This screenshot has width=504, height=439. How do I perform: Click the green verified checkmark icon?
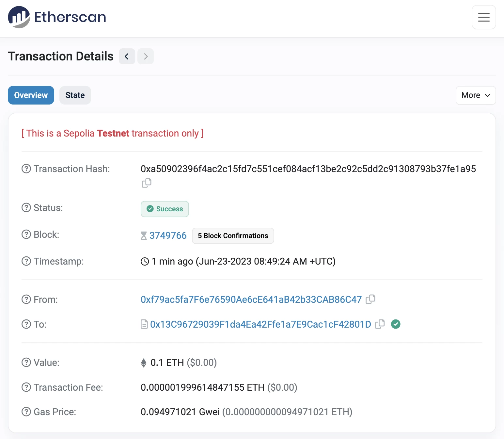tap(396, 324)
